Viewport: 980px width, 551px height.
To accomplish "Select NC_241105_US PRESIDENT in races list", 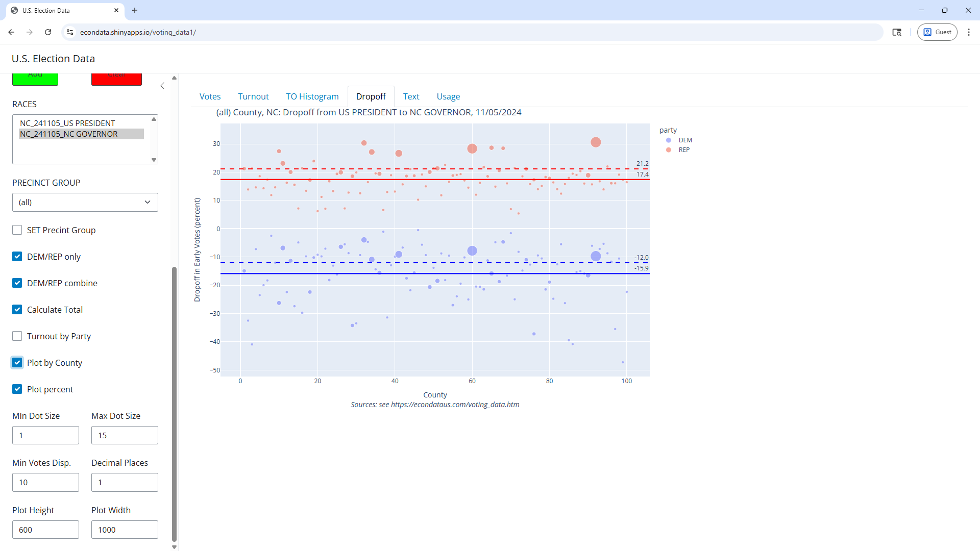I will [x=67, y=123].
